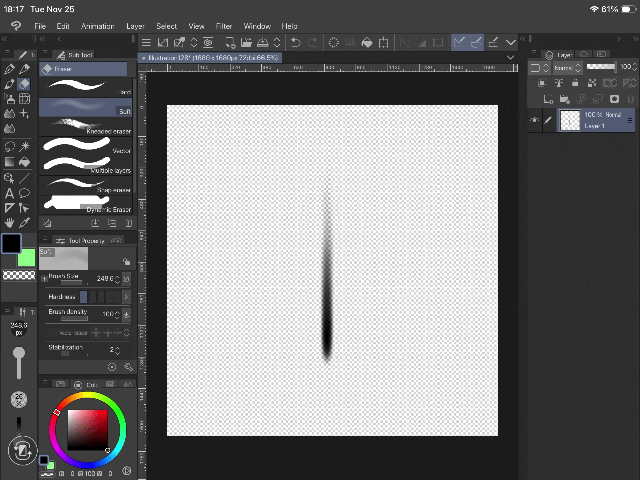Click the Clip Studio logo icon
This screenshot has height=480, width=640.
tap(16, 26)
